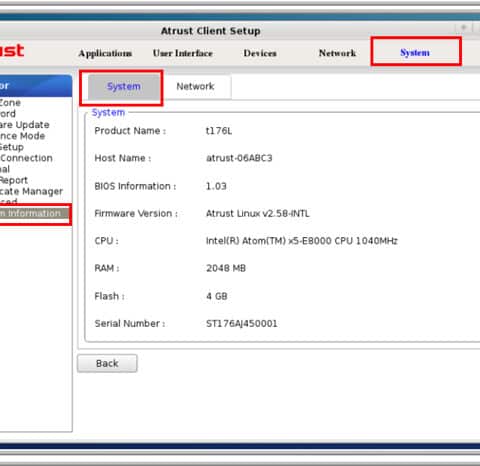The height and width of the screenshot is (466, 480).
Task: Select Connection entry in sidebar
Action: coord(26,158)
